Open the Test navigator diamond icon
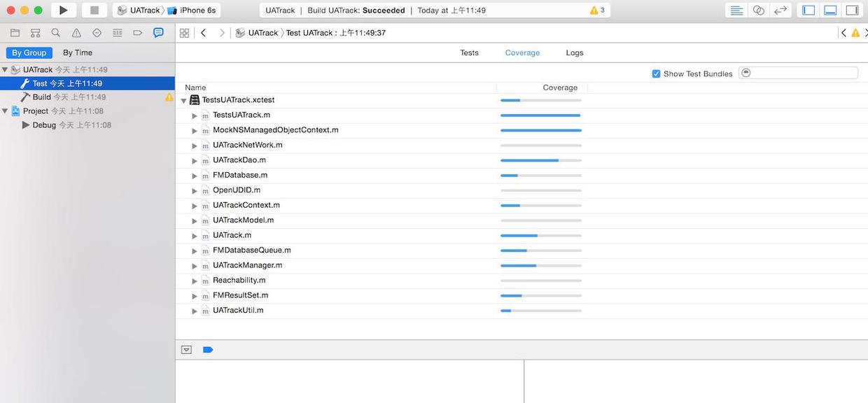 click(x=97, y=33)
